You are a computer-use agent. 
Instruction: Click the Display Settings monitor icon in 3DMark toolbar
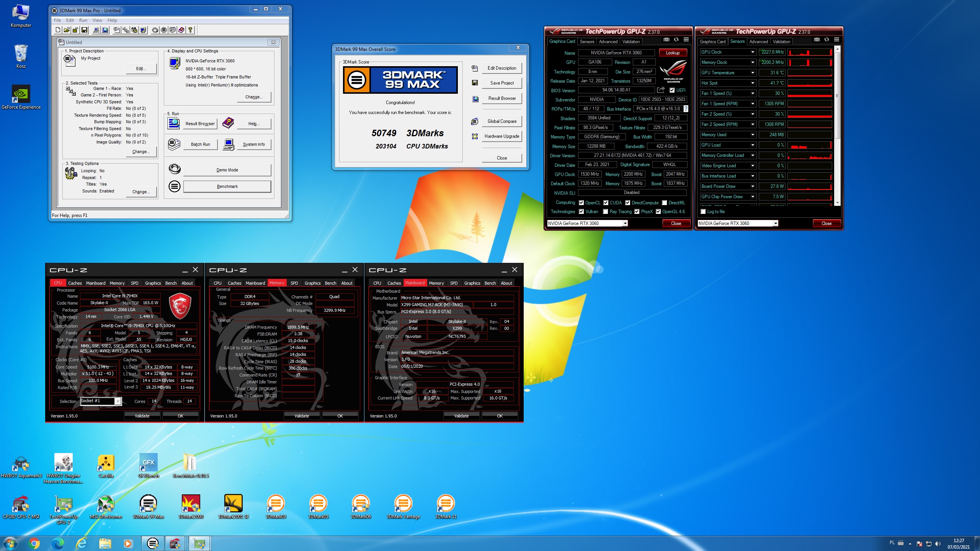pyautogui.click(x=143, y=30)
